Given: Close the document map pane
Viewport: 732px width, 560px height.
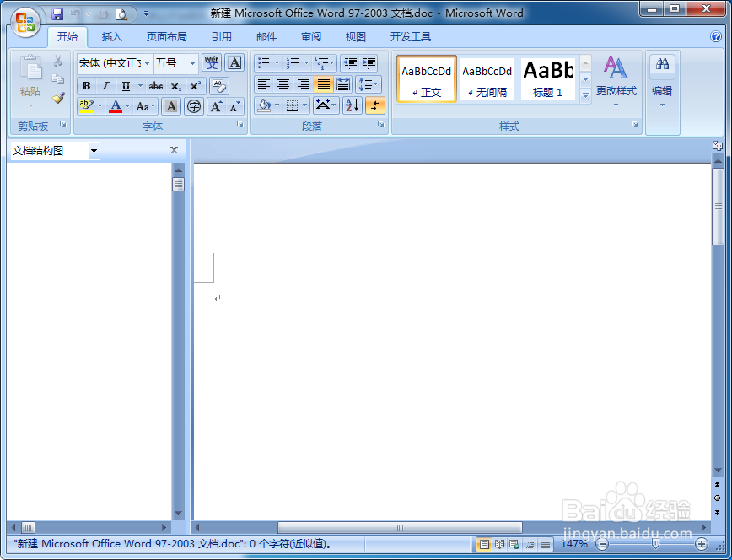Looking at the screenshot, I should point(174,150).
